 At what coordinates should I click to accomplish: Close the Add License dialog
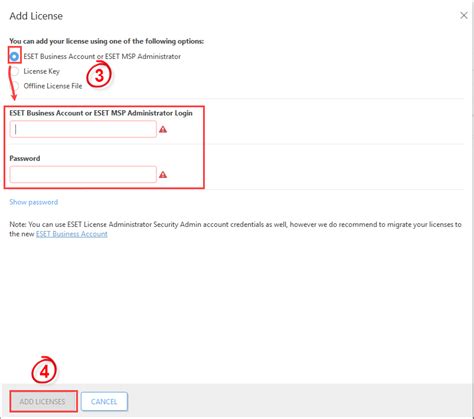pos(464,15)
